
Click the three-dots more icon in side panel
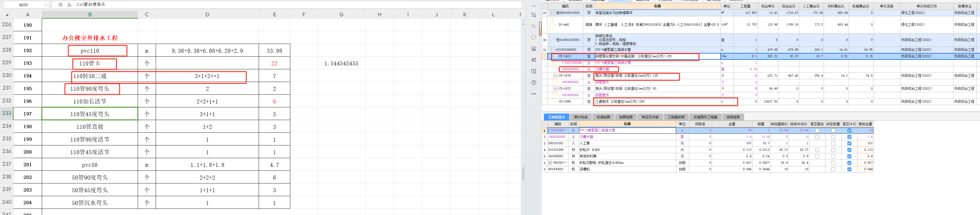point(534,94)
